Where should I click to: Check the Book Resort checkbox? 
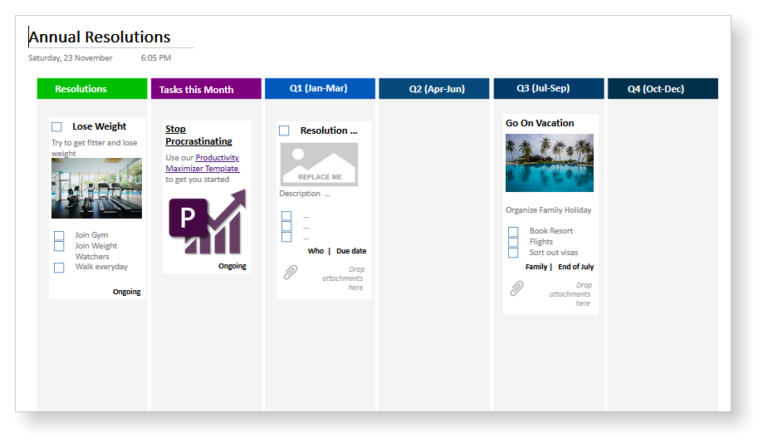tap(513, 231)
